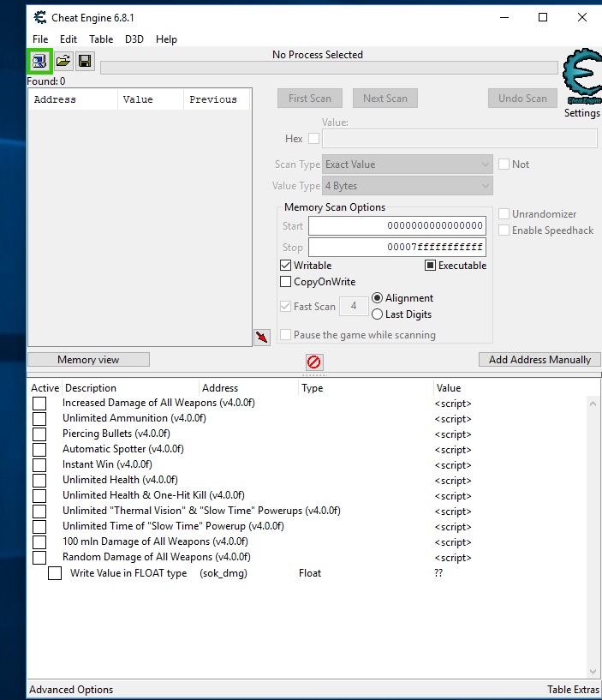Open Memory view
602x700 pixels.
pyautogui.click(x=88, y=360)
